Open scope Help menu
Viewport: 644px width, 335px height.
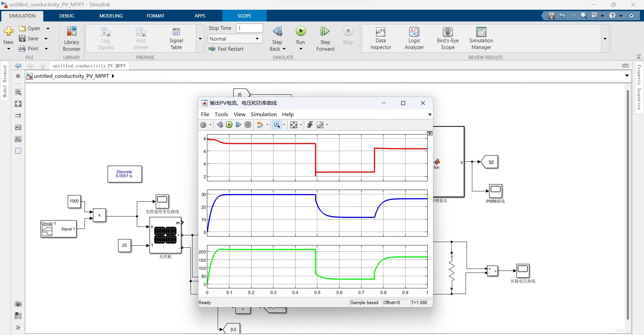288,114
